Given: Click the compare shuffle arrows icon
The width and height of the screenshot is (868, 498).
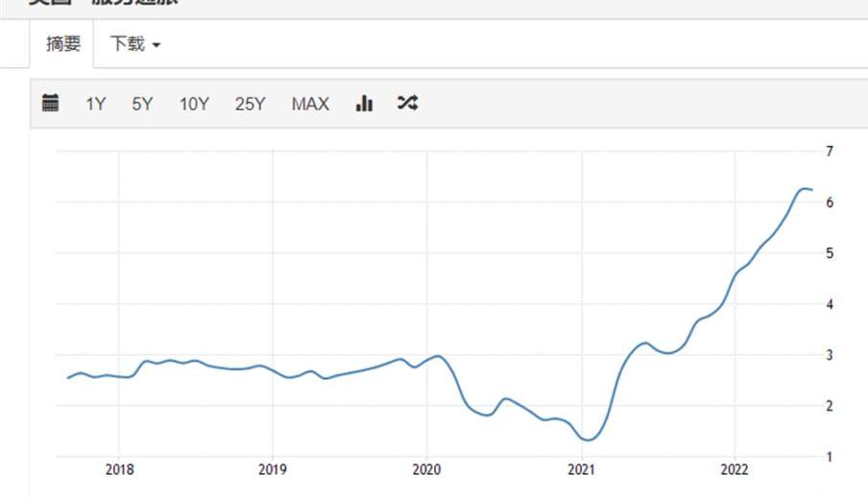Looking at the screenshot, I should [x=407, y=104].
